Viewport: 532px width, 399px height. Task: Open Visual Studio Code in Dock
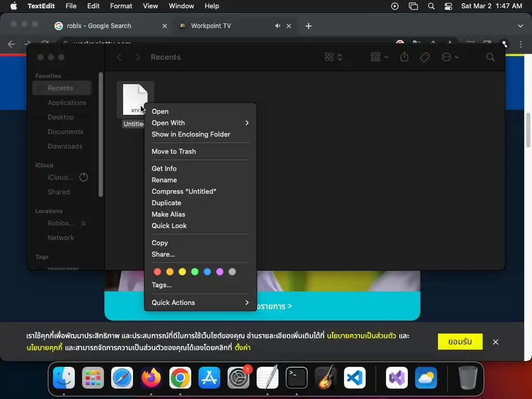[355, 378]
